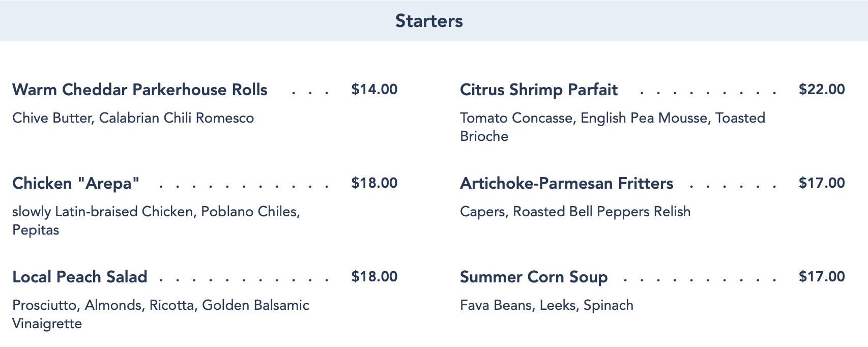Select the Summer Corn Soup title
Screen dimensions: 868x347
(533, 277)
